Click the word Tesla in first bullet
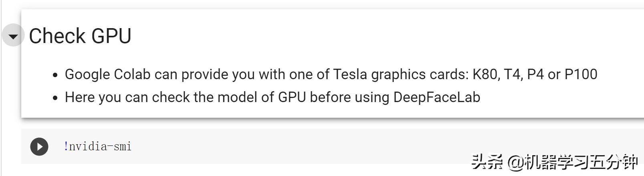The height and width of the screenshot is (176, 644). [x=350, y=74]
